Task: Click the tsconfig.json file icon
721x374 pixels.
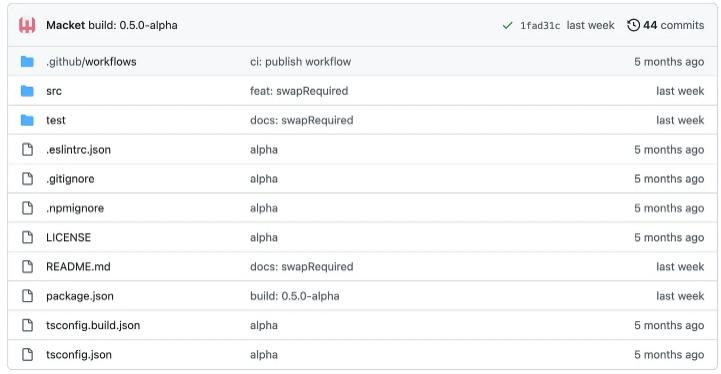Action: coord(28,355)
